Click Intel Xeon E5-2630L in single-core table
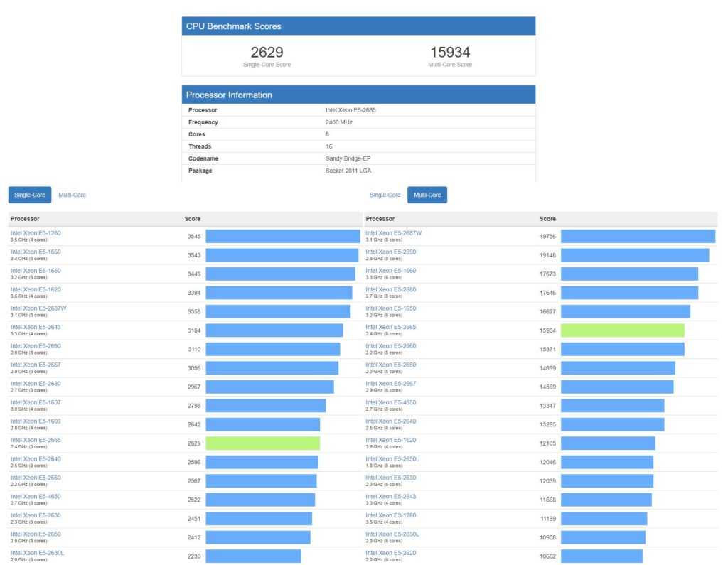 tap(37, 553)
